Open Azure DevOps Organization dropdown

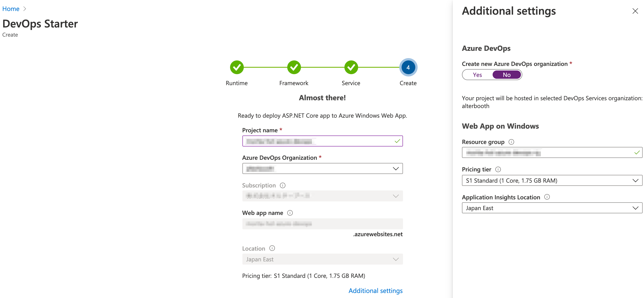322,169
